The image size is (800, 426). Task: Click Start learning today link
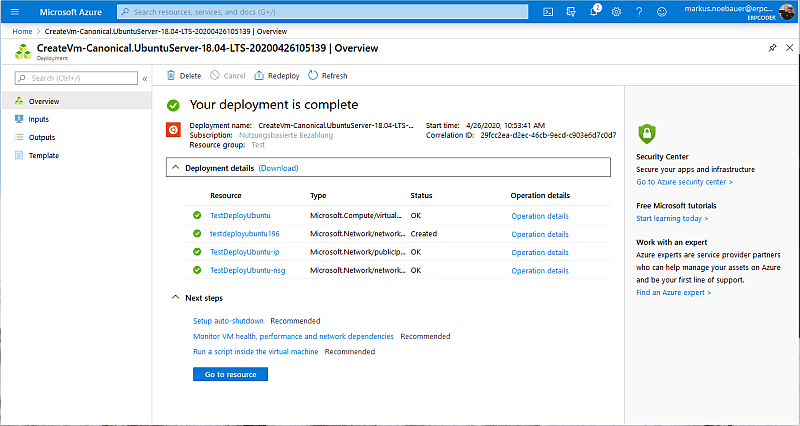click(672, 218)
